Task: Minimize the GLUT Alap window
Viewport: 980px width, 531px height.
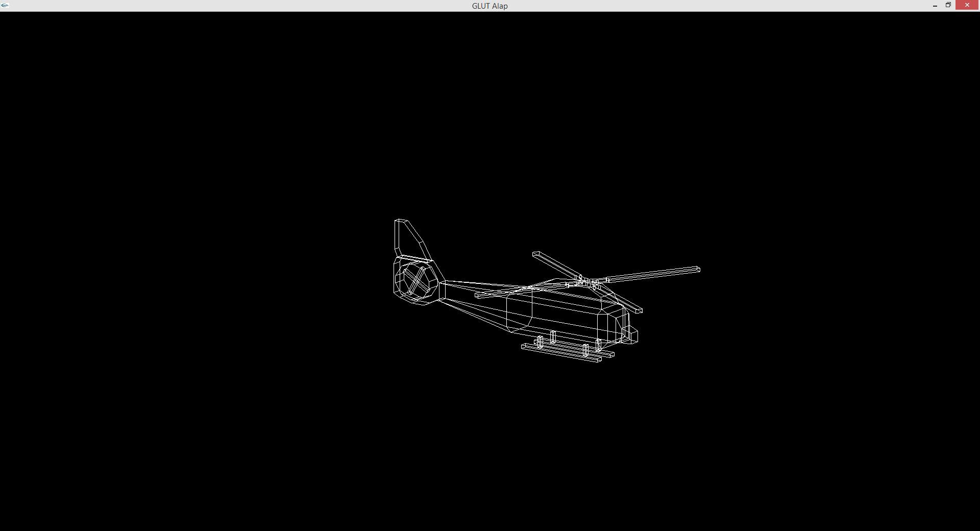Action: click(935, 6)
